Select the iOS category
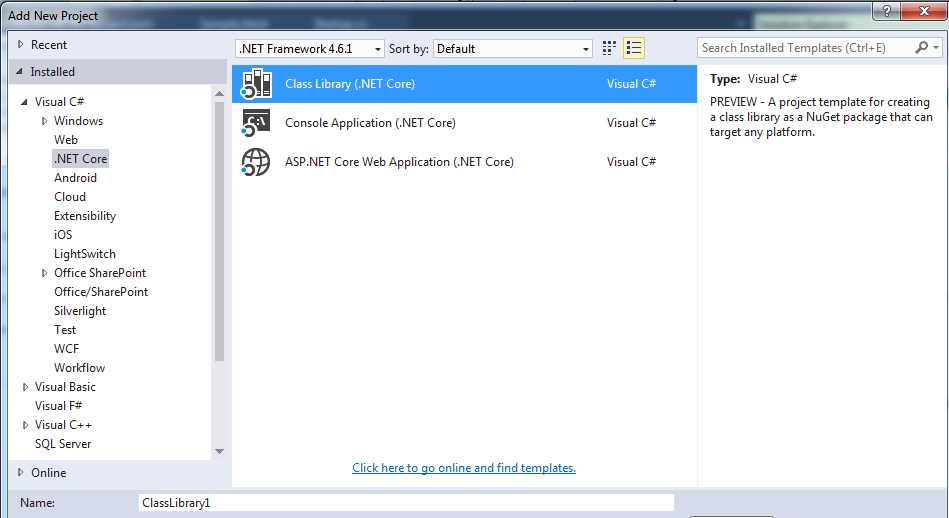 coord(63,235)
